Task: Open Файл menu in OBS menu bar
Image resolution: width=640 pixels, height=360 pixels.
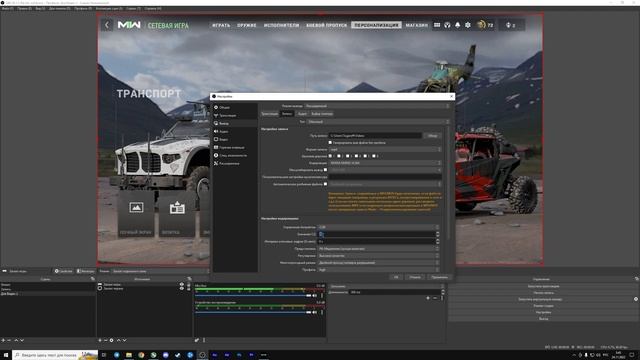Action: click(x=7, y=8)
